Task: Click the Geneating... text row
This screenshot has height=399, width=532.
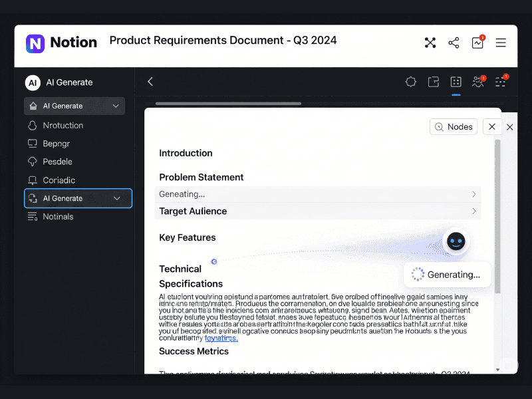Action: [318, 194]
